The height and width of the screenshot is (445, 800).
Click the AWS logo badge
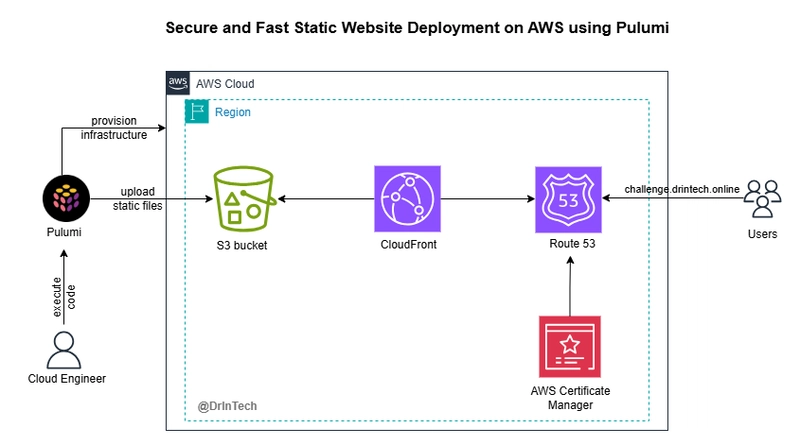click(178, 83)
